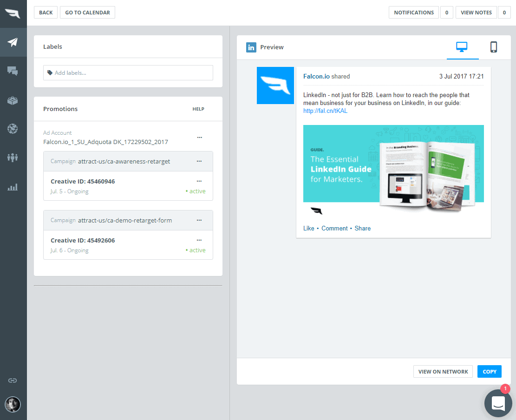
Task: Click Jul. 5 - Ongoing date text
Action: (x=70, y=191)
